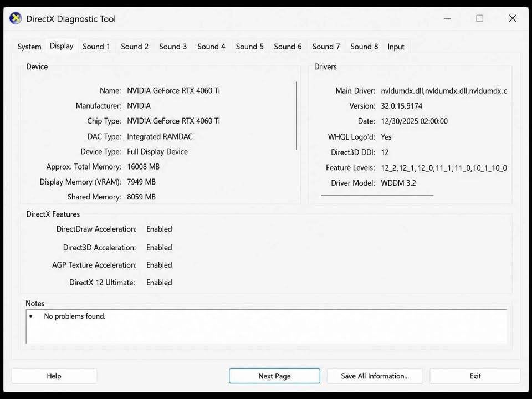
Task: Click the DirectX 12 Ultimate 'Enabled' value
Action: coord(159,283)
